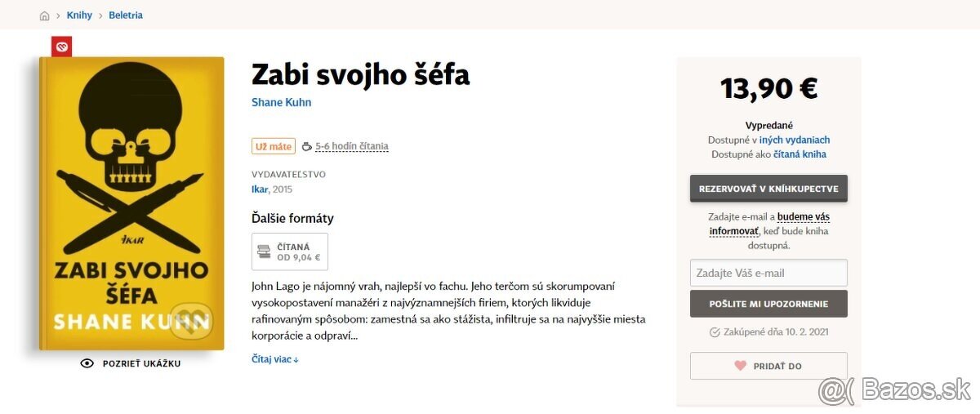980x414 pixels.
Task: Go to Beletria breadcrumb category
Action: pos(126,16)
